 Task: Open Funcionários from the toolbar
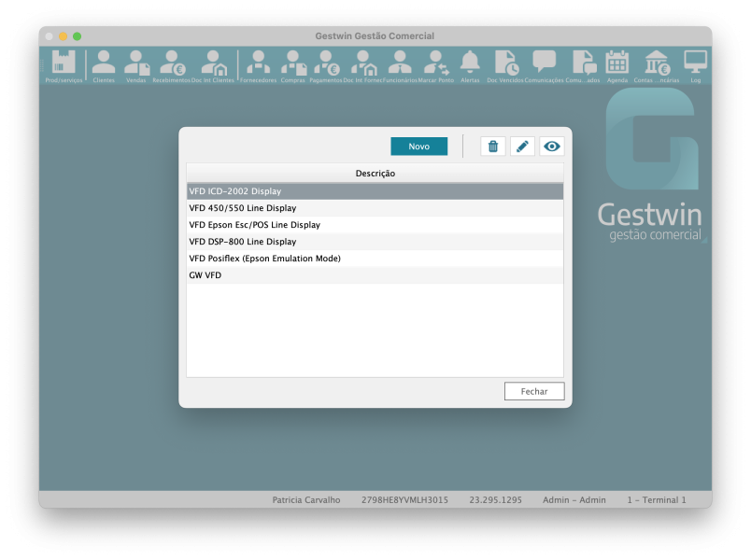[x=399, y=65]
